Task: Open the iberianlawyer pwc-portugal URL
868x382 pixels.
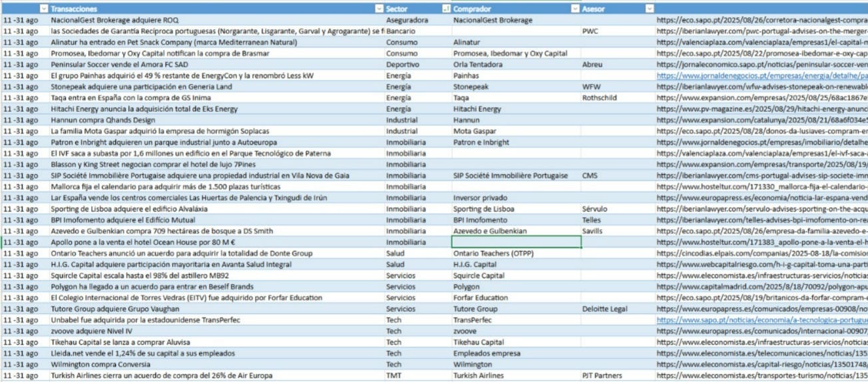Action: pos(762,31)
